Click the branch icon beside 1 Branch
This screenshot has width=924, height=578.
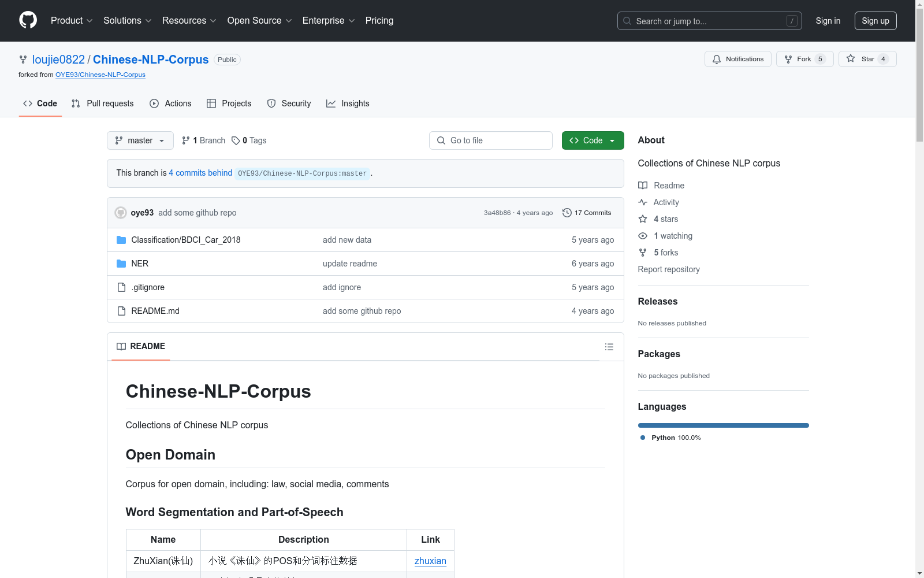pos(186,140)
